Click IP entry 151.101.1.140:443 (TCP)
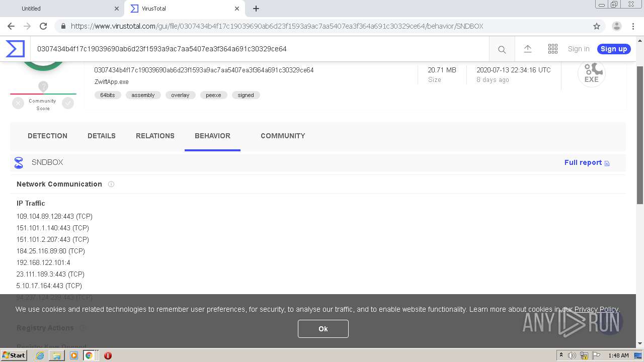 52,228
